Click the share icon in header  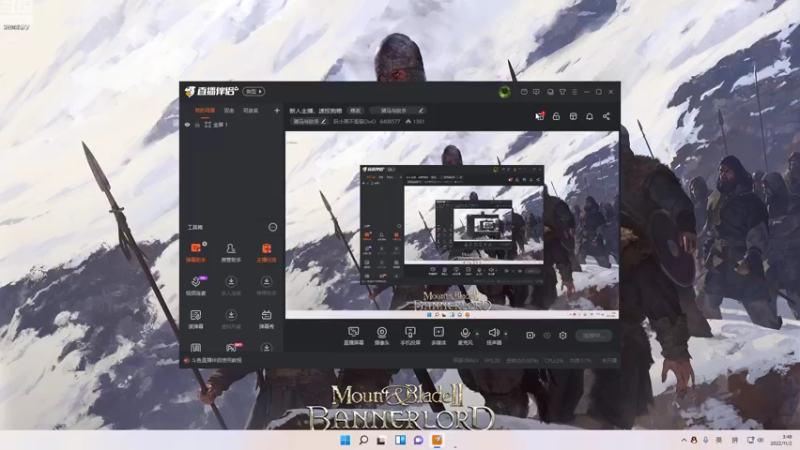(x=606, y=116)
